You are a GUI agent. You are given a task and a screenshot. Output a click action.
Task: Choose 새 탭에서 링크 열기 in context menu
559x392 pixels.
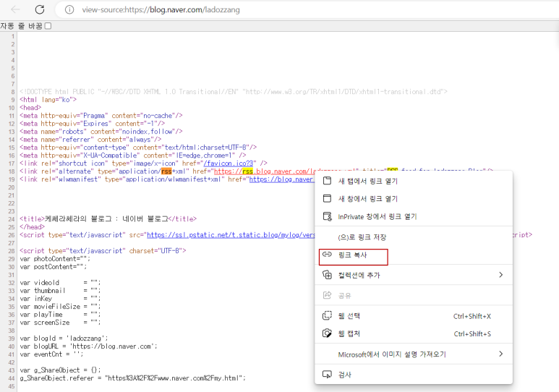(414, 182)
